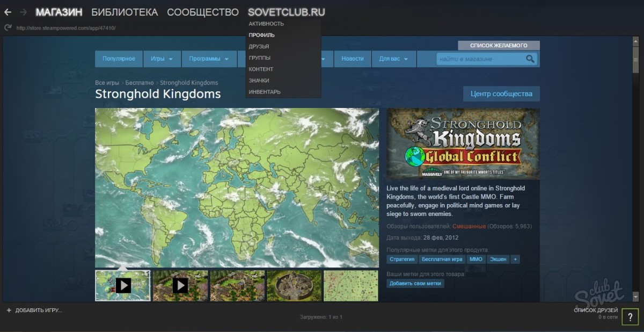Open help with the question mark icon
The width and height of the screenshot is (644, 332).
[630, 317]
